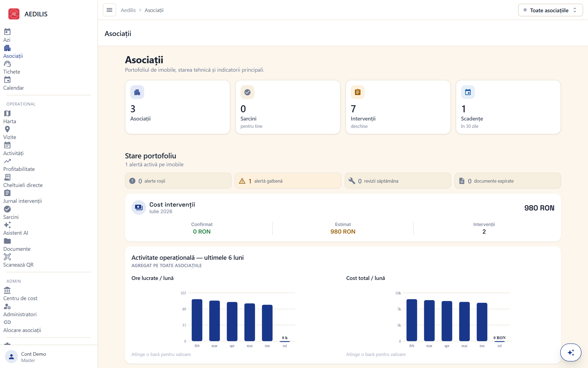Viewport: 588px width, 368px height.
Task: Open Scanează QR code icon
Action: pos(7,257)
